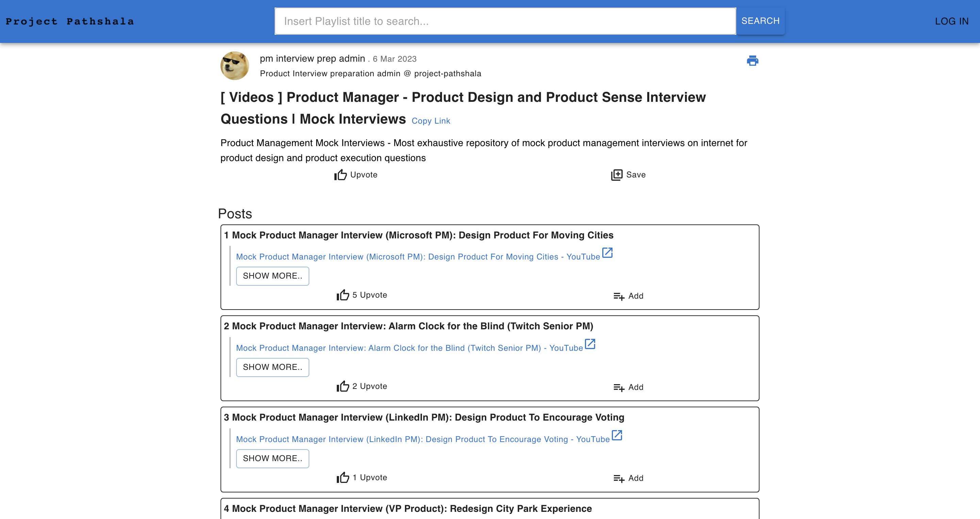Click the Copy Link link

(431, 121)
